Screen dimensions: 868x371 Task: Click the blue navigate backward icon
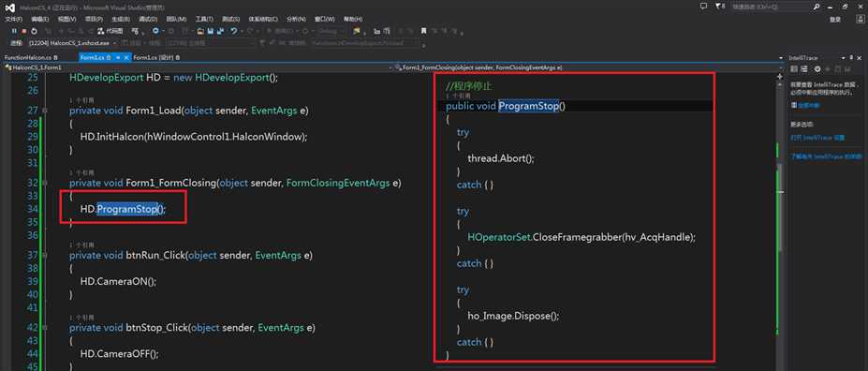[155, 31]
